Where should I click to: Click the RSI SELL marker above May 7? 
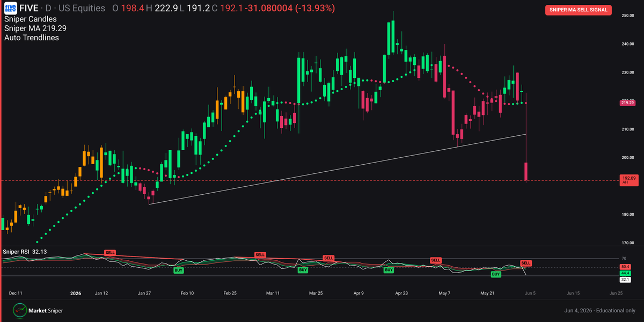(x=435, y=260)
